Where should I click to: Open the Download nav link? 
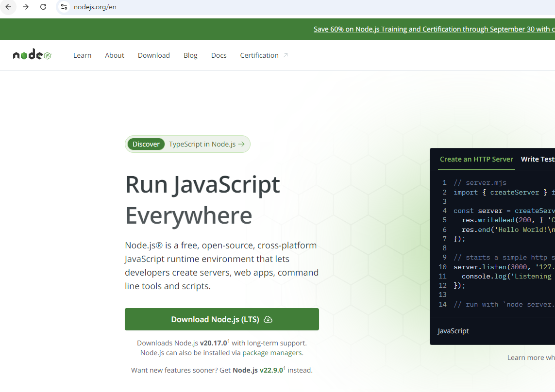tap(153, 55)
